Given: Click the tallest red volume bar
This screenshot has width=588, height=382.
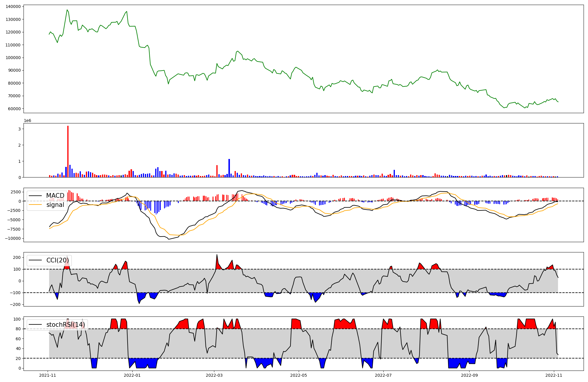Looking at the screenshot, I should (x=68, y=151).
